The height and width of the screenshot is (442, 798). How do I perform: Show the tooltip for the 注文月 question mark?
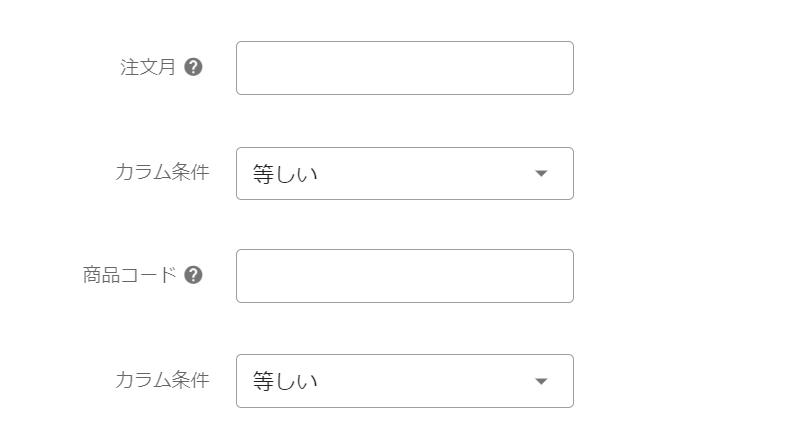click(x=194, y=67)
